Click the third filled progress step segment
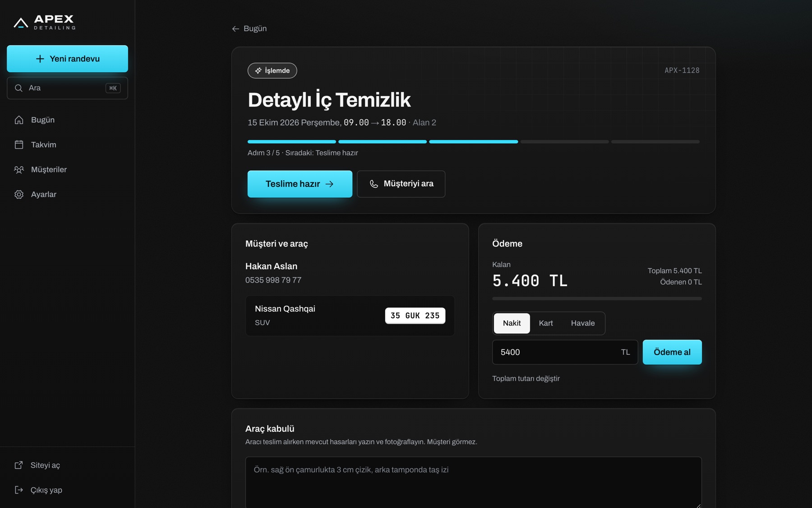The image size is (812, 508). click(473, 142)
